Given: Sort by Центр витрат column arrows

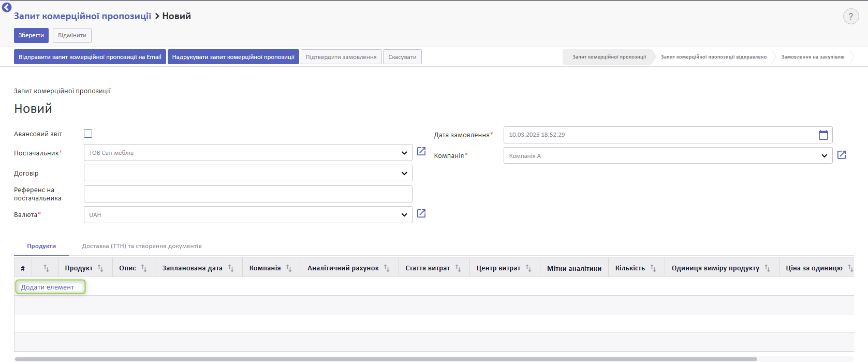Looking at the screenshot, I should 528,268.
